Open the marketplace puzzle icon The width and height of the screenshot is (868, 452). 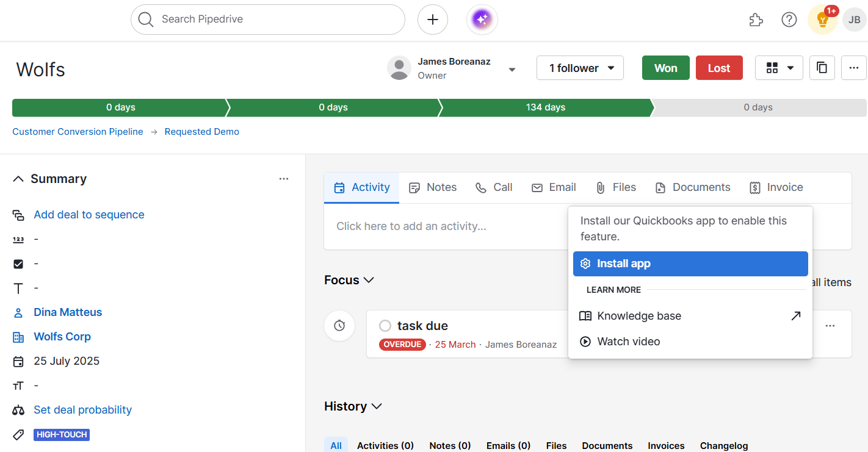[x=756, y=20]
